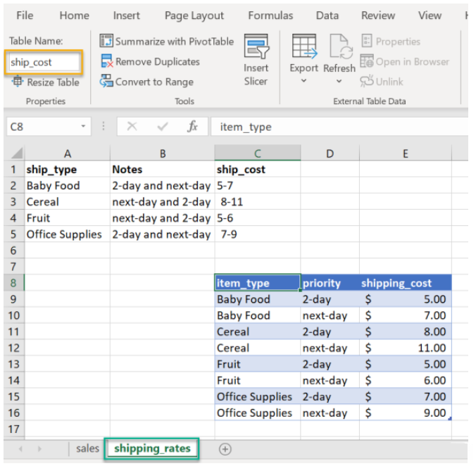Open the View ribbon tab
Screen dimensions: 476x466
(430, 15)
